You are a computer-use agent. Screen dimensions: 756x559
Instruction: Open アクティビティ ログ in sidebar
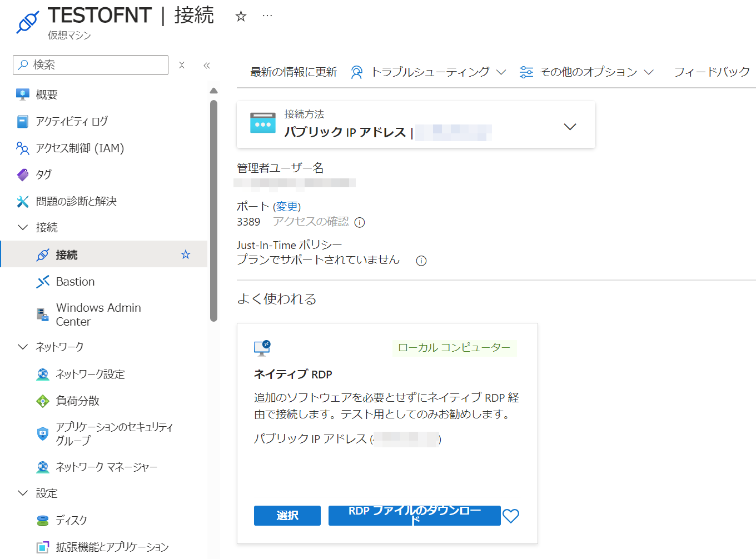(x=72, y=121)
